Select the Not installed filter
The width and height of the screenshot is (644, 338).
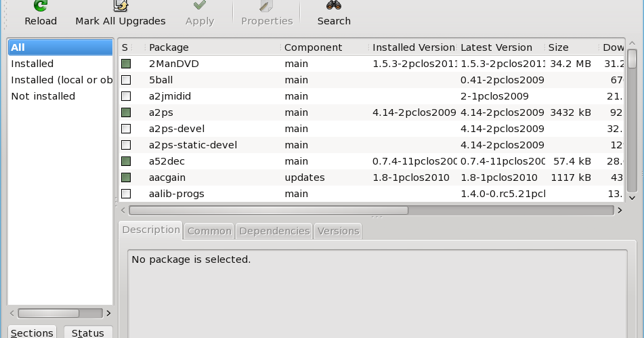43,96
